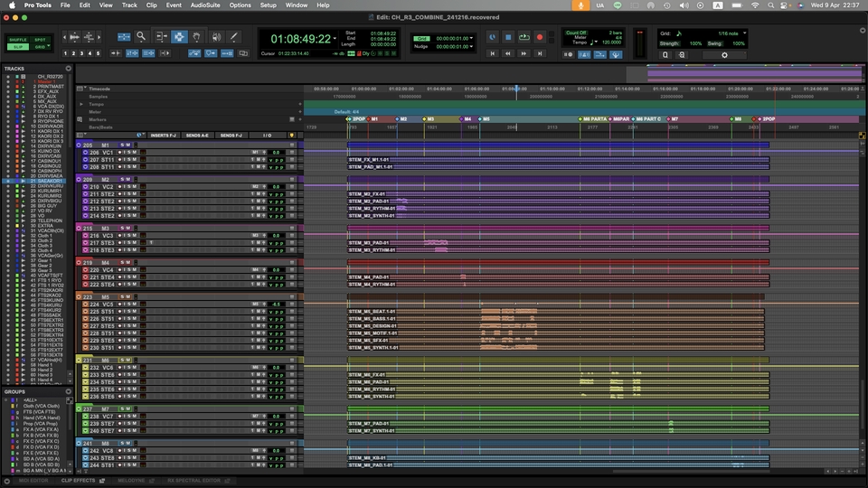The width and height of the screenshot is (868, 488).
Task: Collapse the 209 M2 folder track
Action: 80,180
